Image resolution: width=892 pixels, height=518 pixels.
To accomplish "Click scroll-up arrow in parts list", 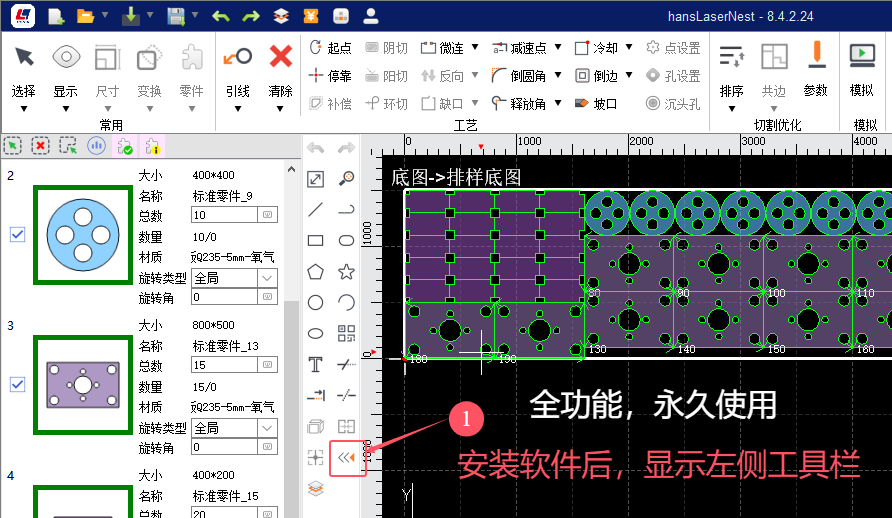I will coord(291,169).
